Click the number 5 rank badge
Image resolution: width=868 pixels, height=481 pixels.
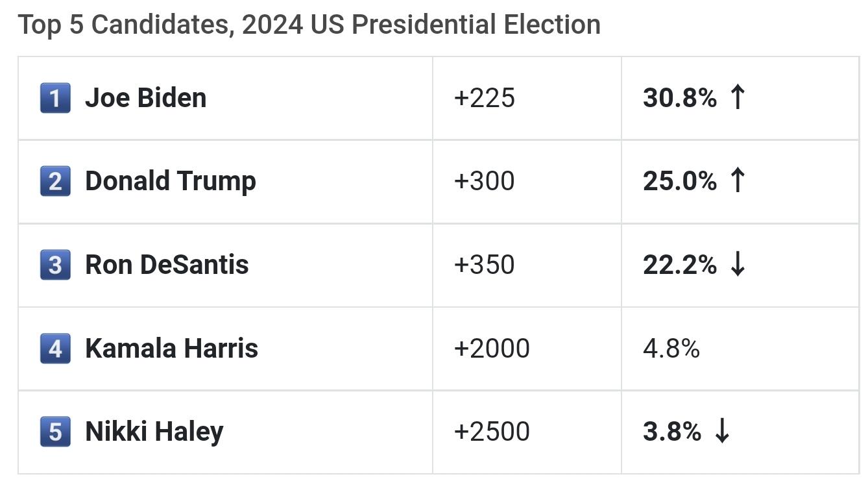tap(55, 432)
